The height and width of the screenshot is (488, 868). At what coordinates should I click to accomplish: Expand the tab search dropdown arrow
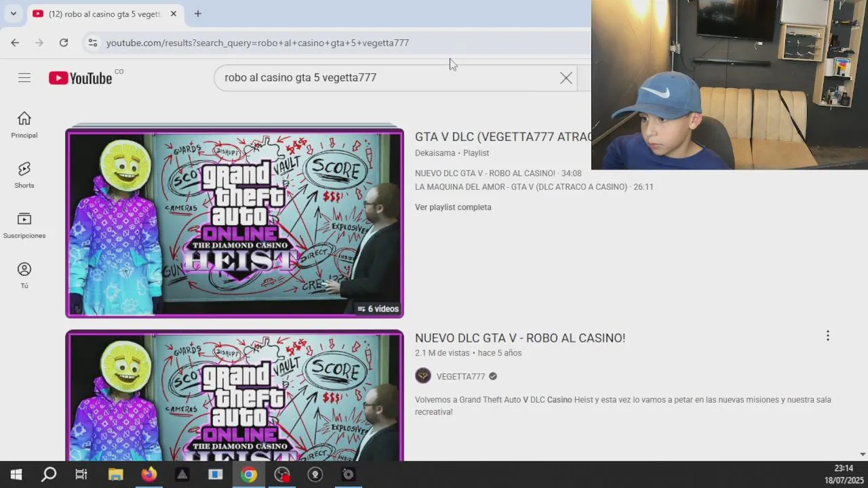tap(13, 14)
